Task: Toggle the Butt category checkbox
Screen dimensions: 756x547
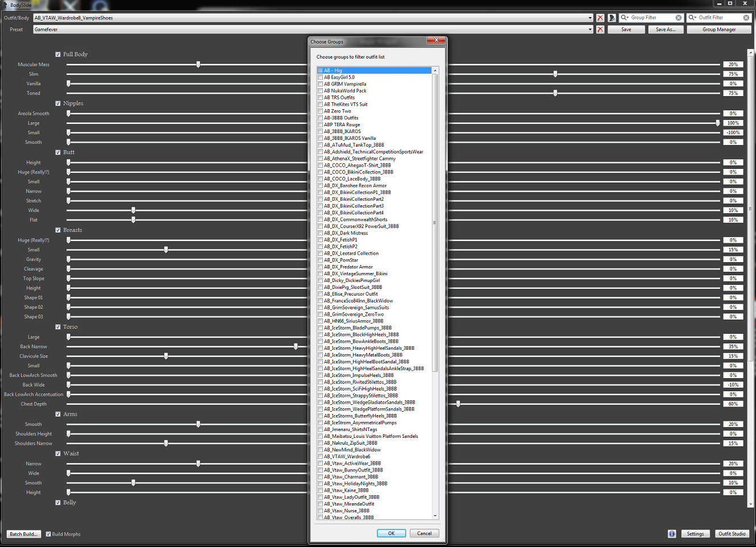Action: click(58, 152)
